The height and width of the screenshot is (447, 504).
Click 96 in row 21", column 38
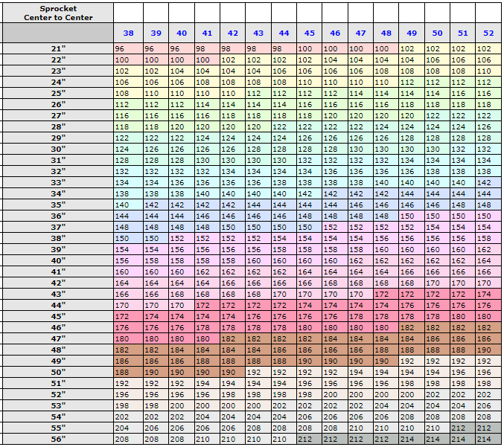[129, 49]
